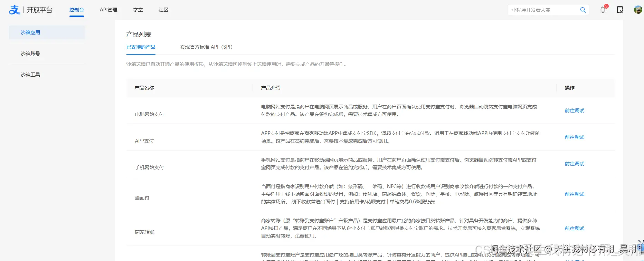Click 前往调试 for 当面付

coord(574,194)
